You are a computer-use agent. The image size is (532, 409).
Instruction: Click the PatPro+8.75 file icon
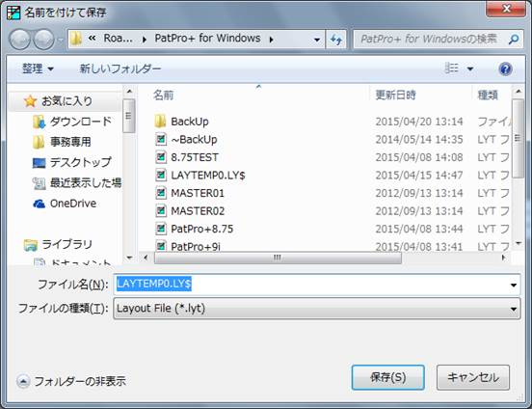pos(161,229)
